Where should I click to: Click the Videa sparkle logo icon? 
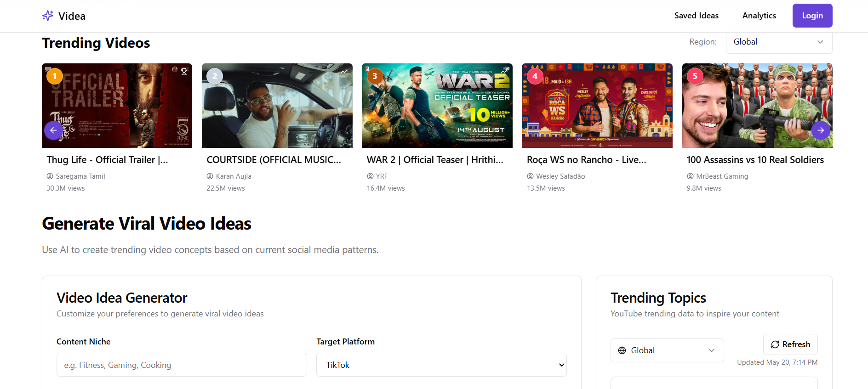pyautogui.click(x=48, y=16)
